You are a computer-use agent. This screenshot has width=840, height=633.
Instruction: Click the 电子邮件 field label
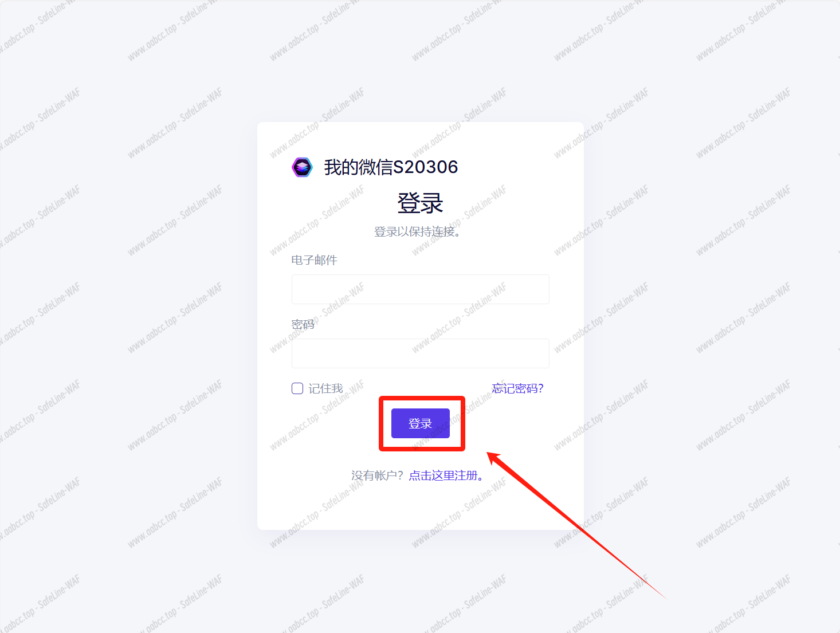(314, 260)
